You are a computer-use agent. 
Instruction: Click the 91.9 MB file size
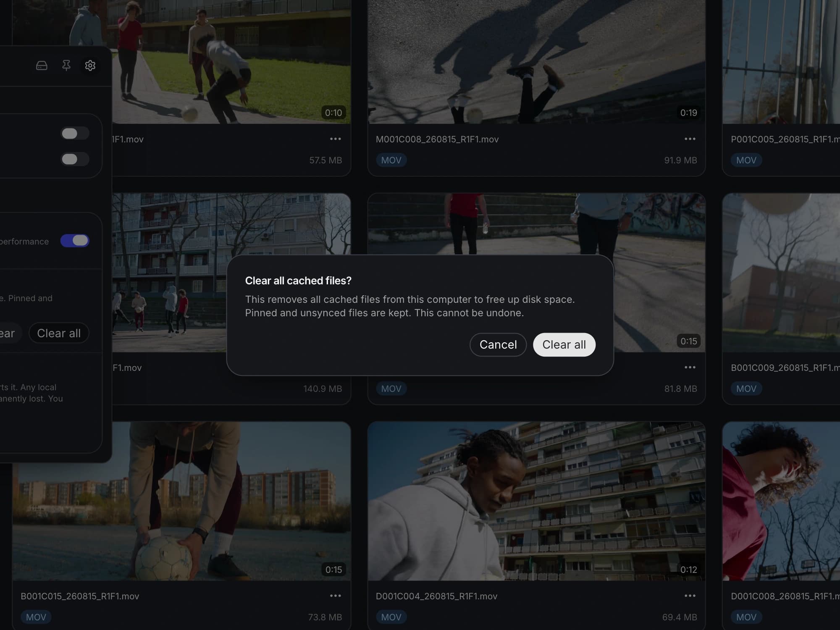[x=680, y=160]
